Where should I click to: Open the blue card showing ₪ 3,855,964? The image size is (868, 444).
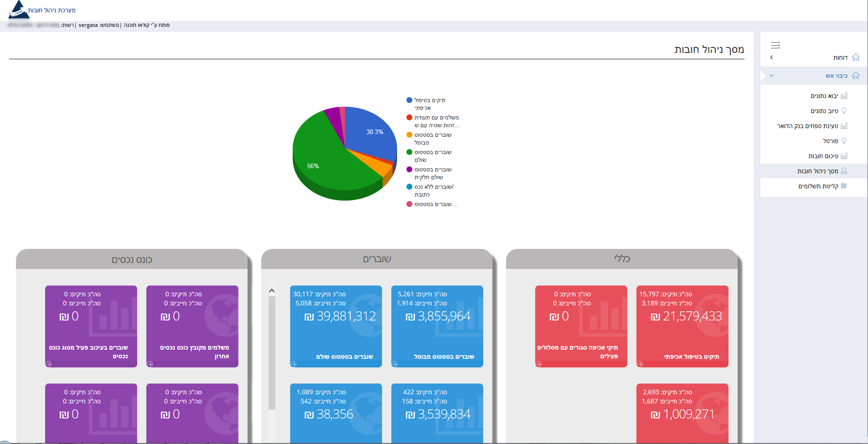pos(437,326)
